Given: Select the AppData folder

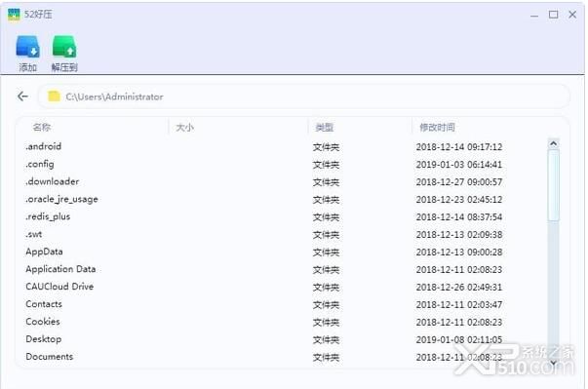Looking at the screenshot, I should click(44, 252).
